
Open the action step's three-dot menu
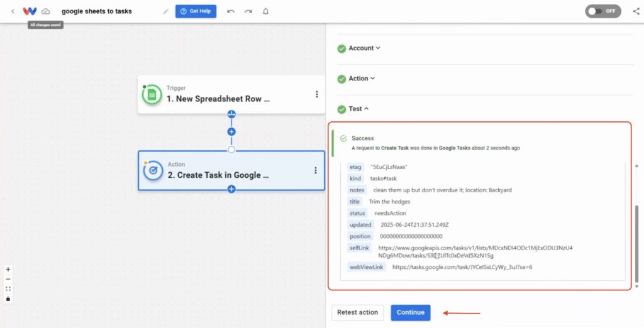pos(316,170)
